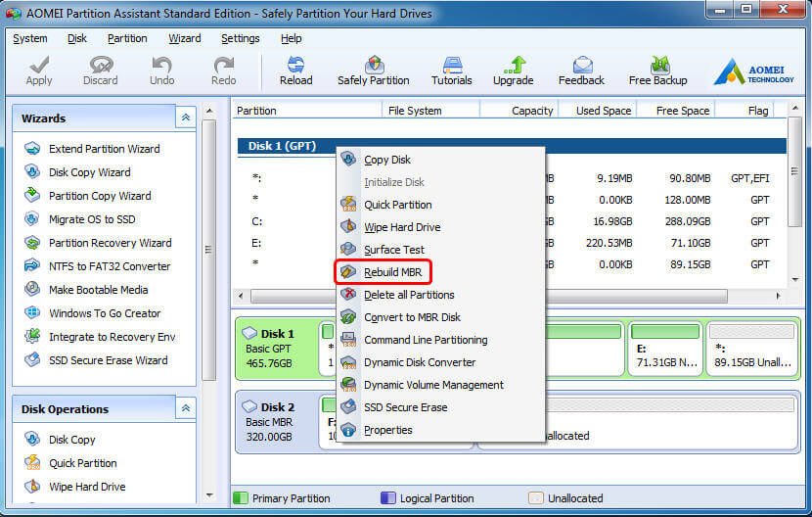The image size is (812, 517).
Task: Collapse the Disk Operations panel
Action: [x=186, y=408]
